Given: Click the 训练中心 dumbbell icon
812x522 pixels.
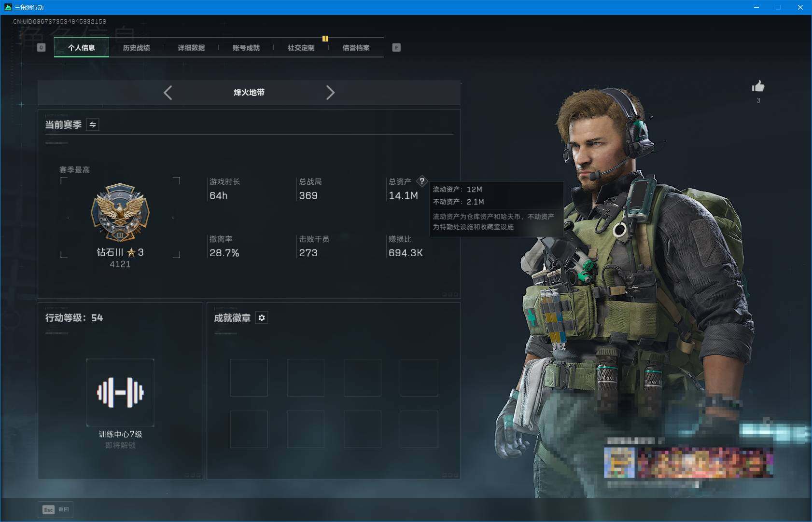Looking at the screenshot, I should click(120, 392).
